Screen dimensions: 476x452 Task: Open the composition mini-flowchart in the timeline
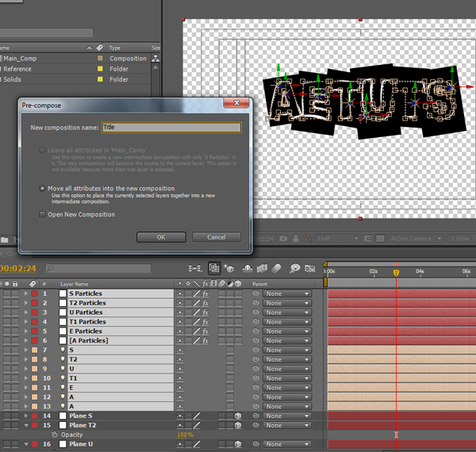195,268
